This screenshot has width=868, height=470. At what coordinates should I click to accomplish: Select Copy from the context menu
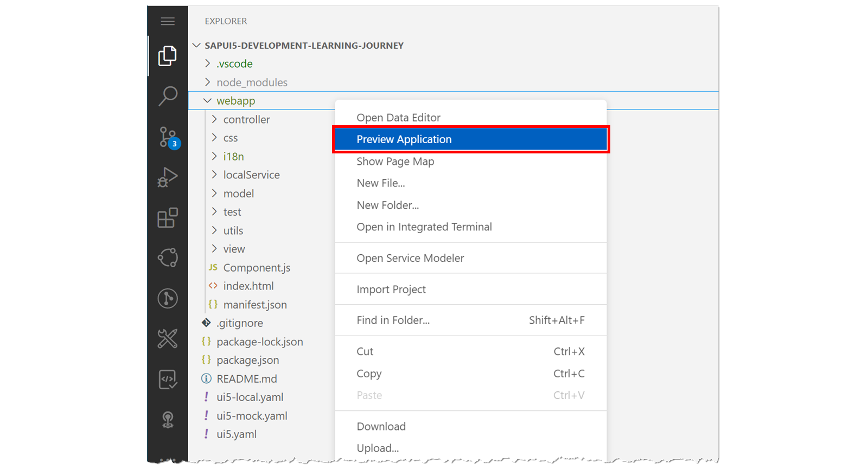click(470, 374)
